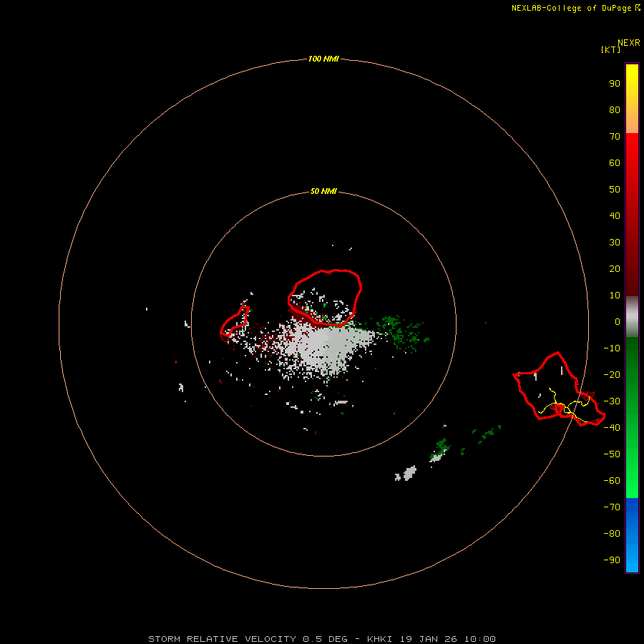Screen dimensions: 644x644
Task: Click the 20 value on velocity scale
Action: tap(615, 268)
